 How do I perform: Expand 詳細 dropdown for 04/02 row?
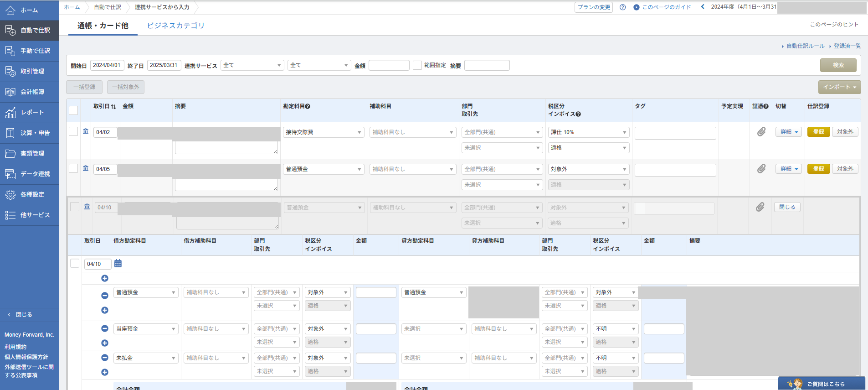coord(789,132)
